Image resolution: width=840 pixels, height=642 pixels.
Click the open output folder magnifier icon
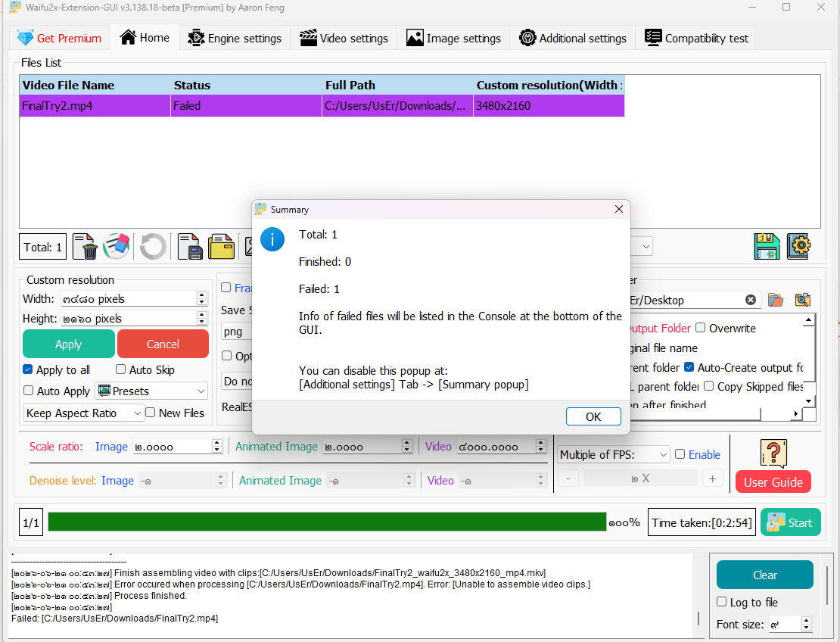tap(802, 300)
